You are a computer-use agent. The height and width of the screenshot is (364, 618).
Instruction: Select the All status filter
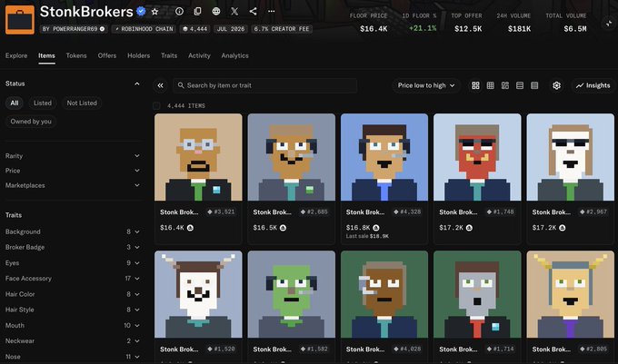pos(15,103)
